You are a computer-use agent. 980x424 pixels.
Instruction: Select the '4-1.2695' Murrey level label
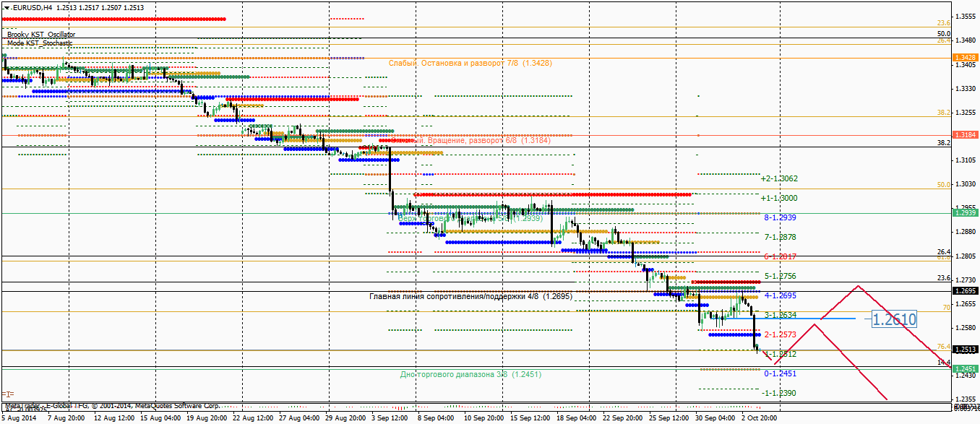[781, 295]
